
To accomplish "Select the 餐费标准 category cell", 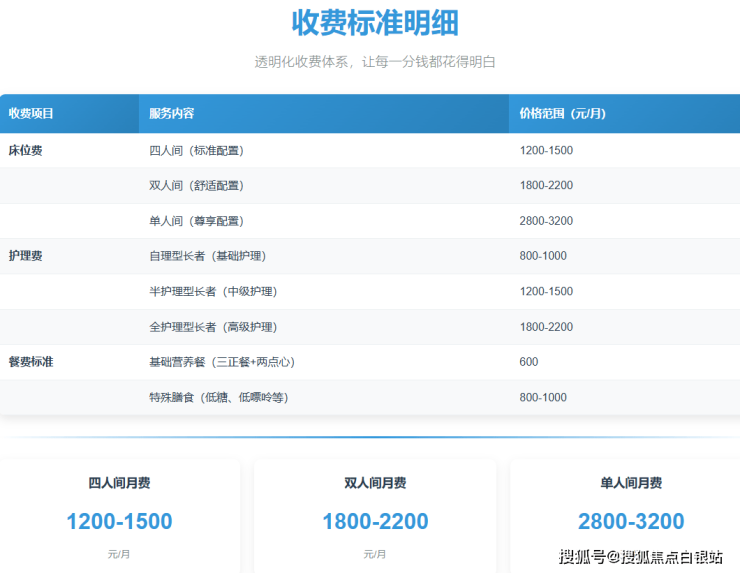I will [31, 362].
